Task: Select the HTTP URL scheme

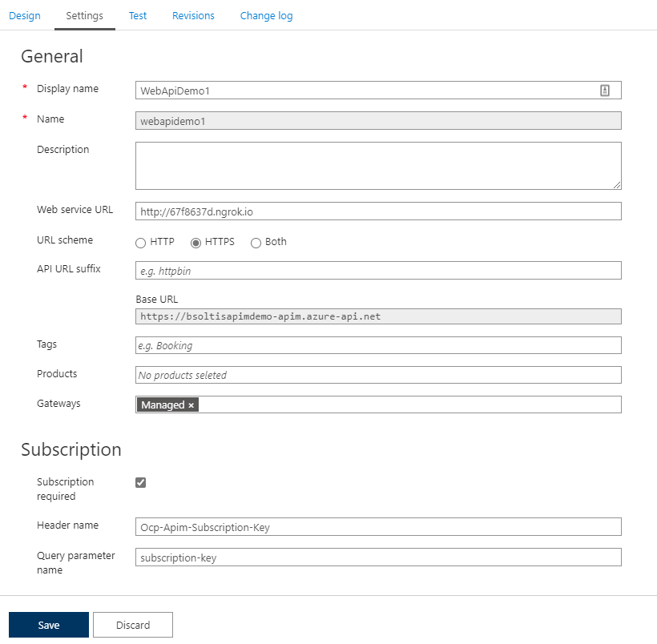Action: (x=141, y=243)
